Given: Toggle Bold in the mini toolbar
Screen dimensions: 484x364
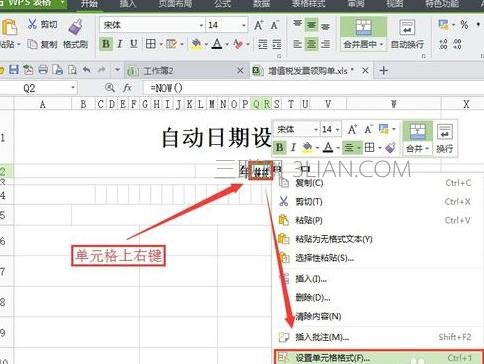Looking at the screenshot, I should (x=280, y=147).
